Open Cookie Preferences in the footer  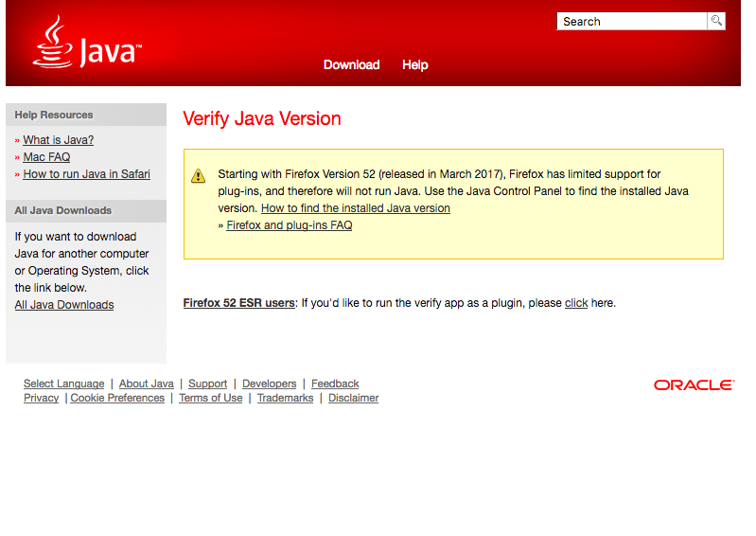[117, 398]
